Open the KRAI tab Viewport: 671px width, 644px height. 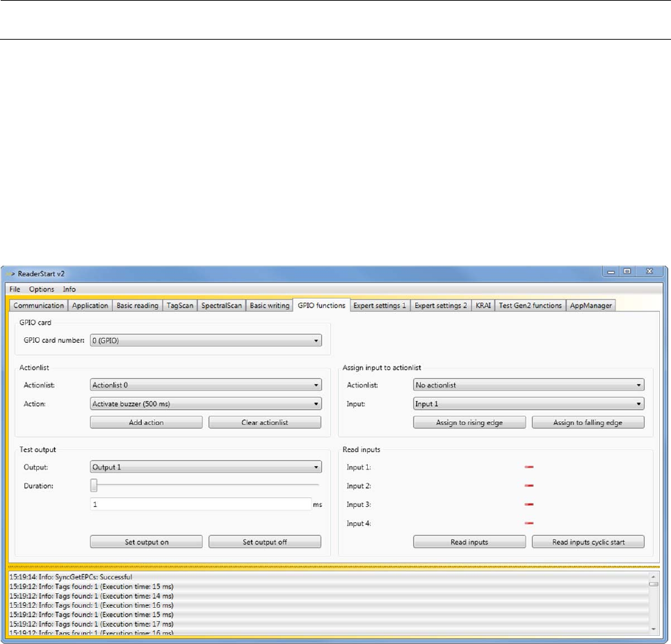483,305
